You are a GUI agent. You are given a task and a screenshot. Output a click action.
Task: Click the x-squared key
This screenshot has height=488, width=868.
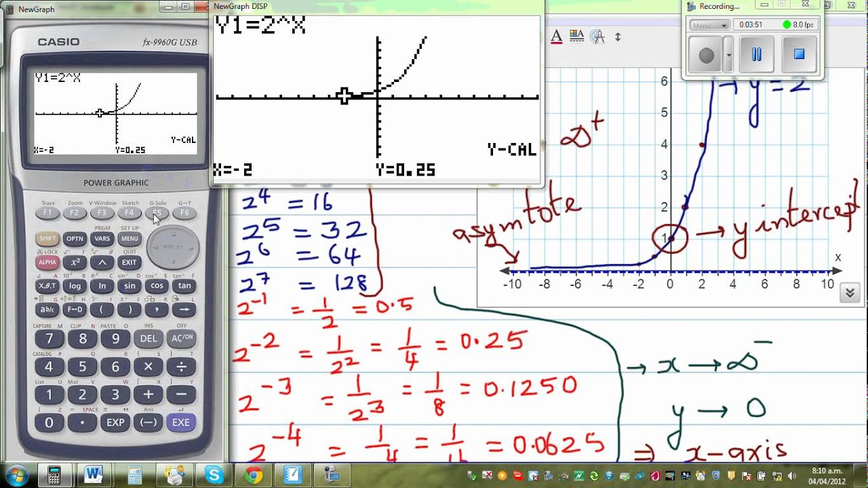[75, 262]
